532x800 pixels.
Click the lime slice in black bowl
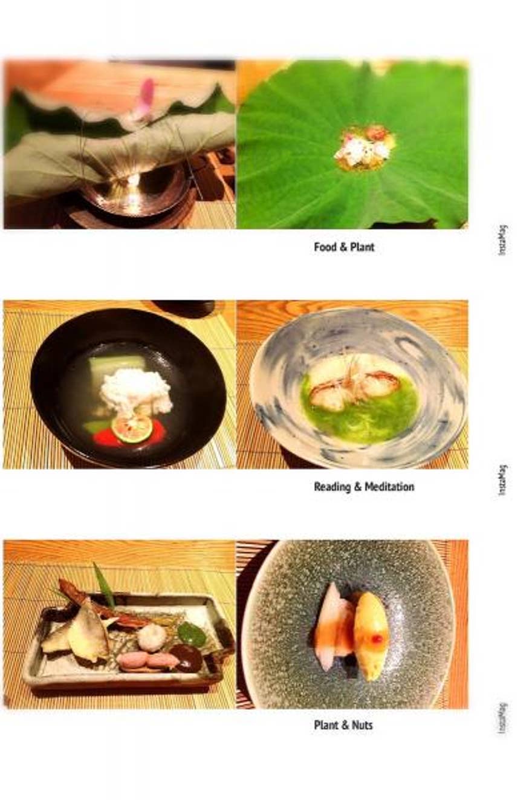click(x=132, y=429)
